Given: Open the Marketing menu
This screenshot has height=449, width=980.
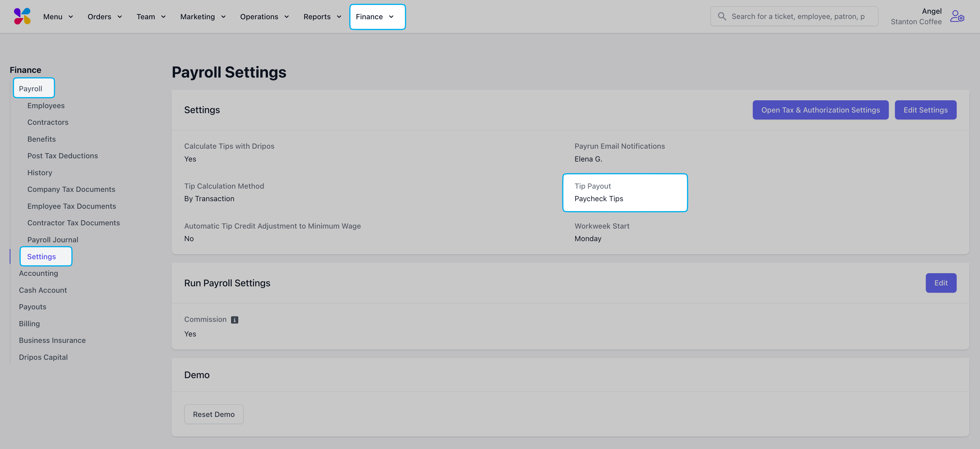Looking at the screenshot, I should pyautogui.click(x=203, y=17).
